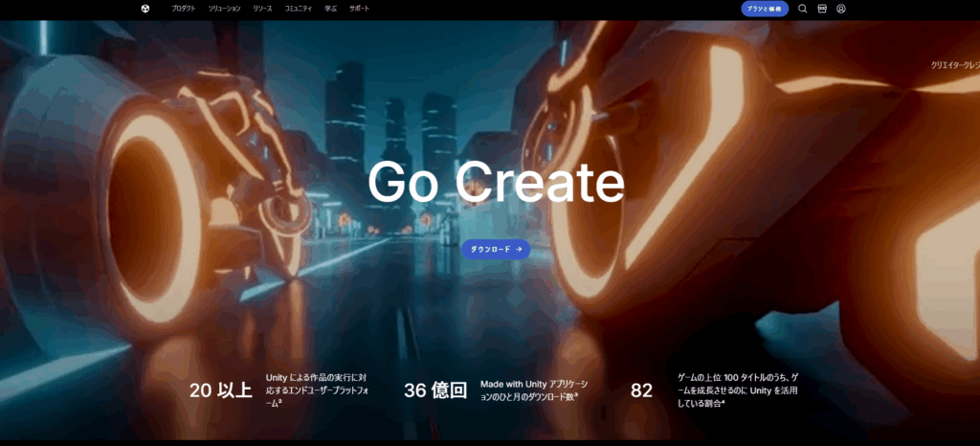Click the 上位 100 タイトル description text

738,390
